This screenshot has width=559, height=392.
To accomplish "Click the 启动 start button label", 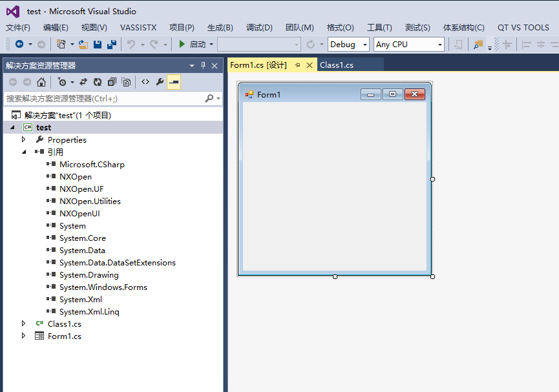I will [x=198, y=44].
